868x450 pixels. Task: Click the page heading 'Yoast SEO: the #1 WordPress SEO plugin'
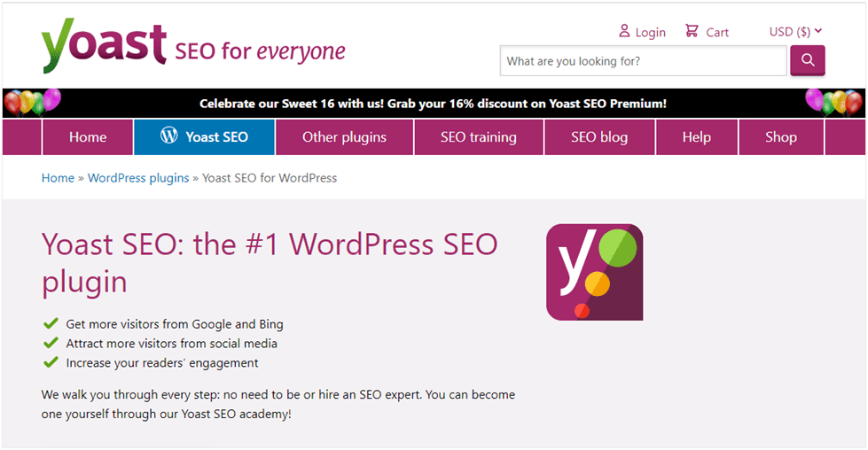tap(270, 262)
